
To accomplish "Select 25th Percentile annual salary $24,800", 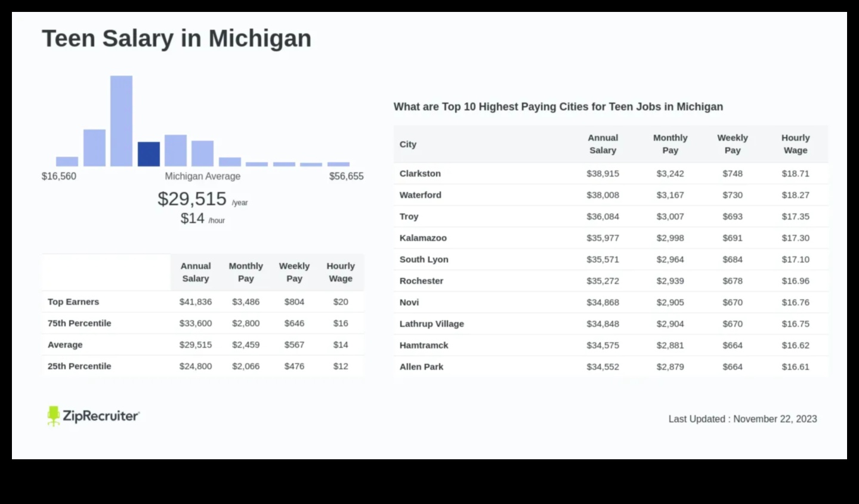I will pos(196,366).
